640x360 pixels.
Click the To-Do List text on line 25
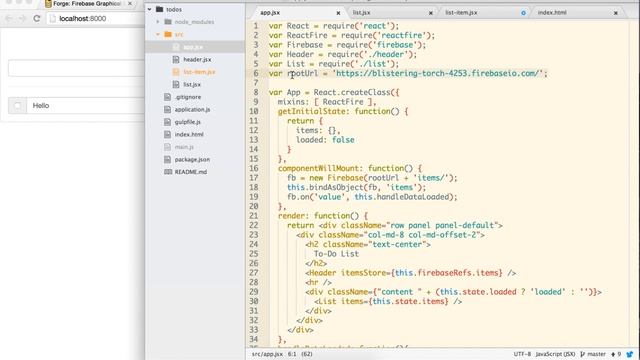pos(336,254)
